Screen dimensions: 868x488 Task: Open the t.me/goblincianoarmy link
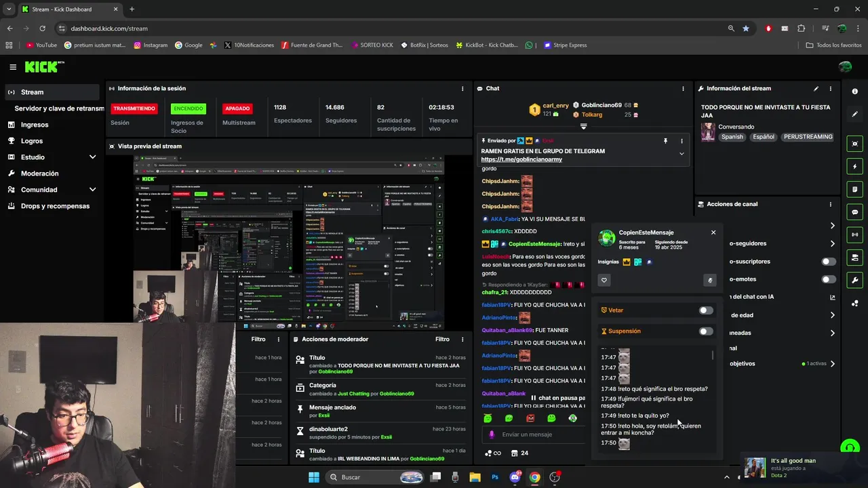[521, 159]
